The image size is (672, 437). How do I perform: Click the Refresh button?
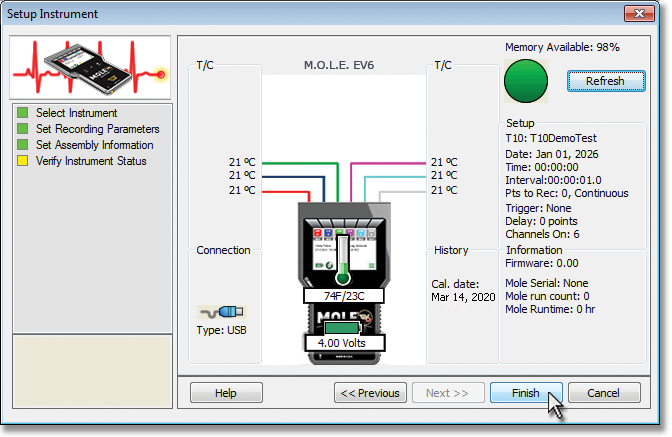606,81
